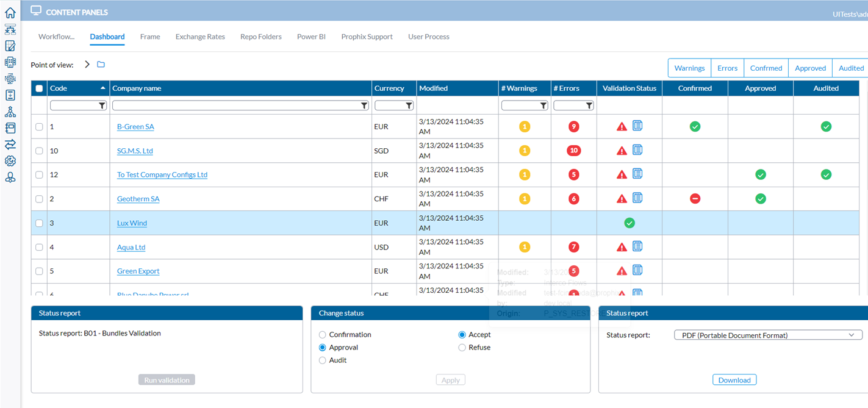Expand the Point of view chevron
Screen dimensions: 868x408
click(x=87, y=65)
